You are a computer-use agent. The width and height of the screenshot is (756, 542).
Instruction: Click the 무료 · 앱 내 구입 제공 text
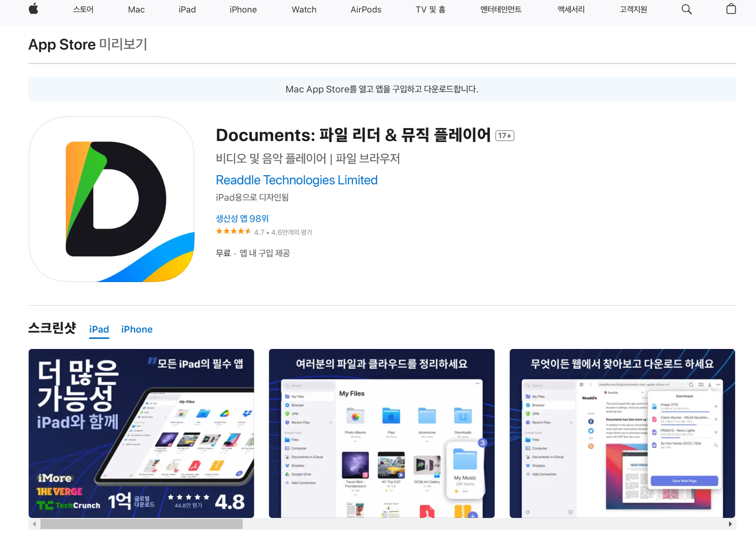pyautogui.click(x=253, y=253)
